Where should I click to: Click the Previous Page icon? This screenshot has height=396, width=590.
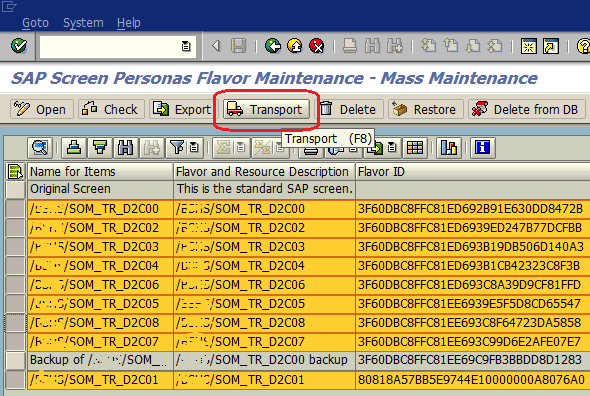click(450, 46)
